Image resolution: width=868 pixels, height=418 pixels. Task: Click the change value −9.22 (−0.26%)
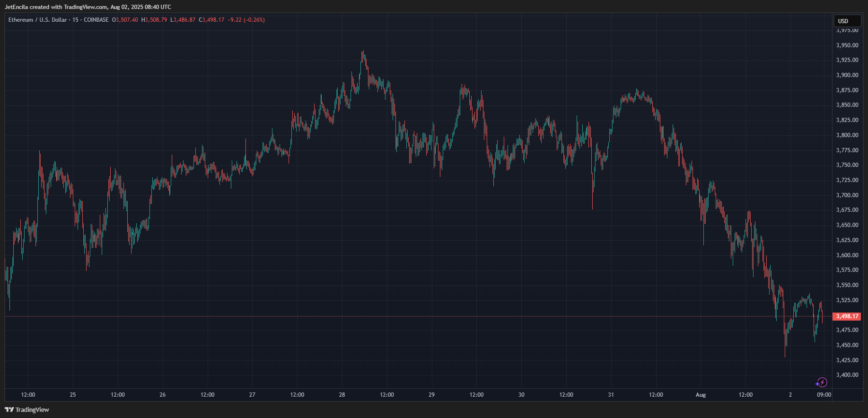pyautogui.click(x=246, y=20)
